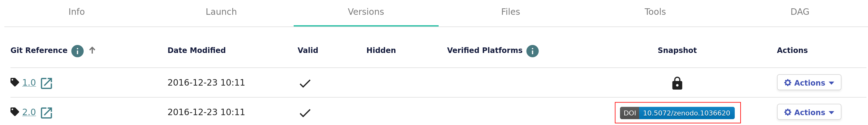Click the tag icon beside version 1.0
The width and height of the screenshot is (868, 125).
pos(14,82)
